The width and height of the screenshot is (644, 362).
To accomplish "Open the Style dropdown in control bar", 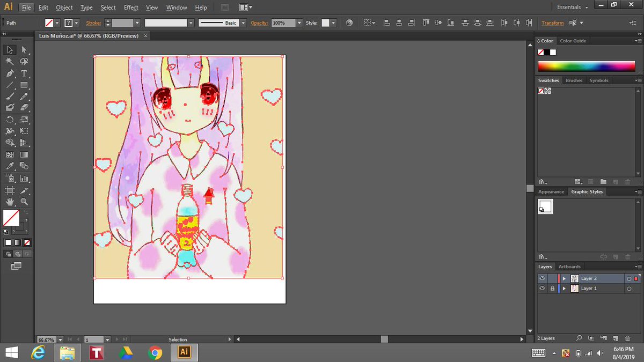I will [x=333, y=23].
